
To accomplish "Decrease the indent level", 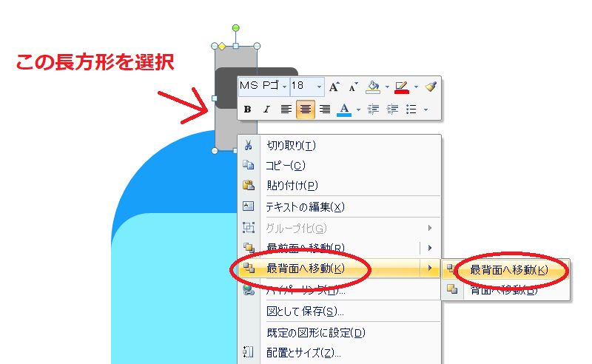I will [x=373, y=109].
